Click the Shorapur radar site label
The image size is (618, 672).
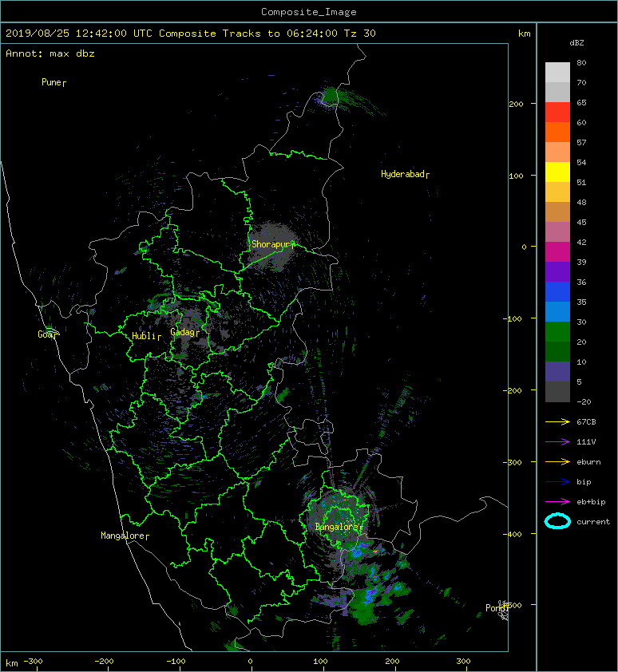coord(273,244)
